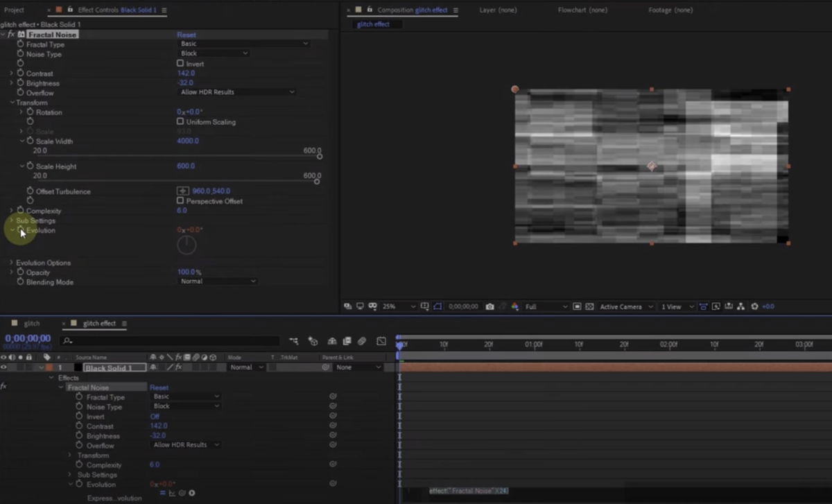The height and width of the screenshot is (504, 832).
Task: Click the Evolution show expression graph icon
Action: pos(173,493)
